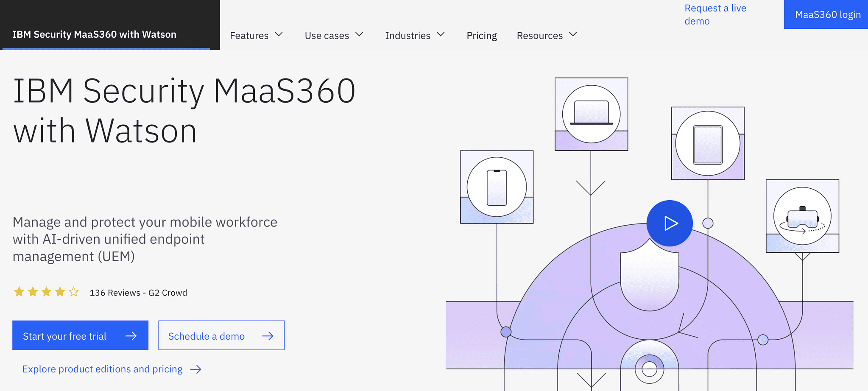Play the product video

click(669, 223)
